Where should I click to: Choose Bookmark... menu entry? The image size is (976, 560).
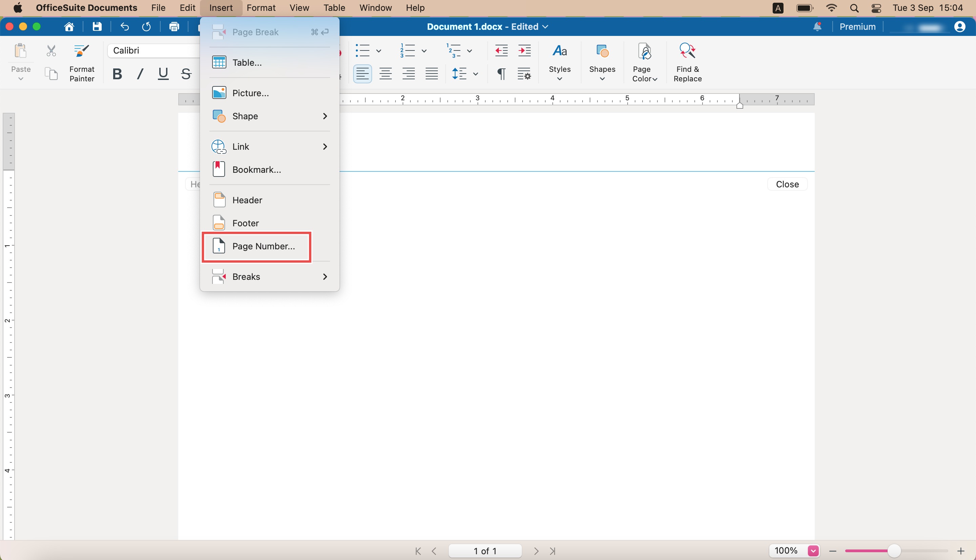(269, 170)
